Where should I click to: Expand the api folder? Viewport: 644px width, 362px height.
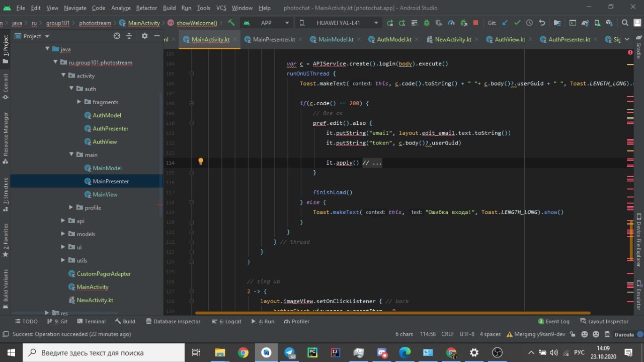click(63, 221)
